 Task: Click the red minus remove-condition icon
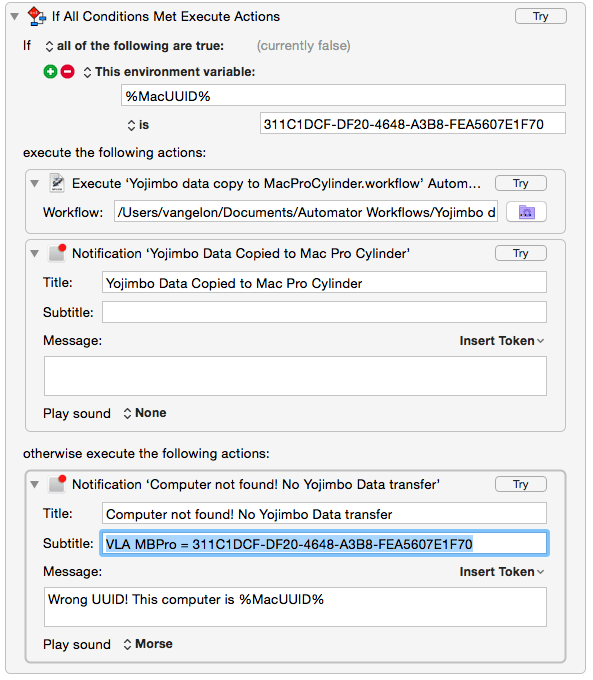(x=67, y=72)
